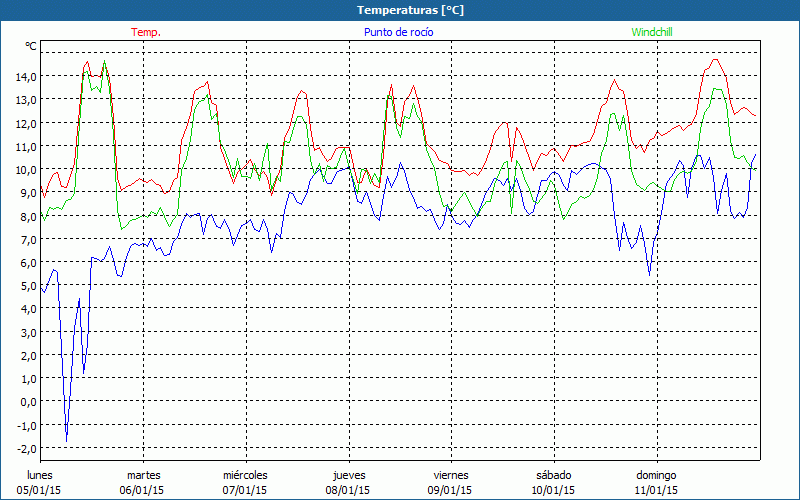Click the 11/01/15 date label
The width and height of the screenshot is (800, 500).
[656, 490]
